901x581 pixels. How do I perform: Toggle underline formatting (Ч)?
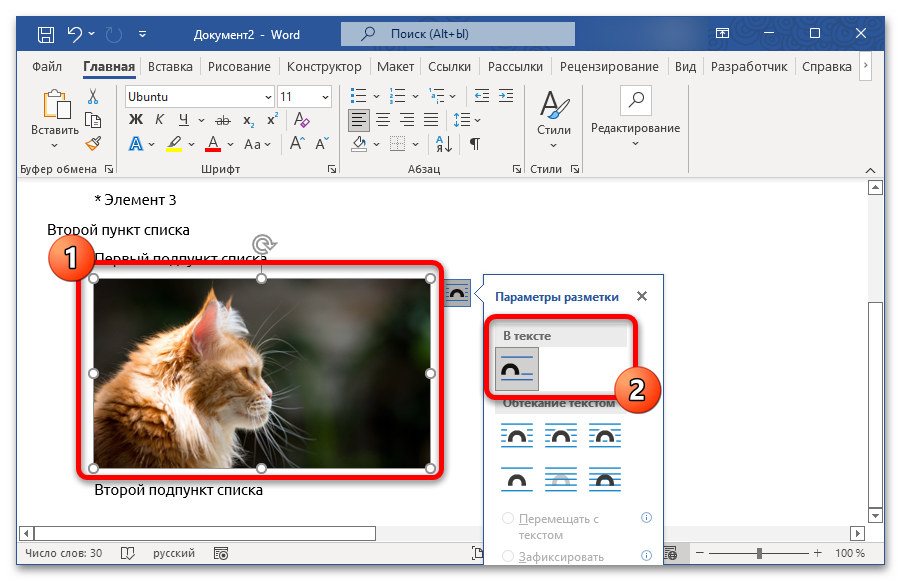click(183, 120)
